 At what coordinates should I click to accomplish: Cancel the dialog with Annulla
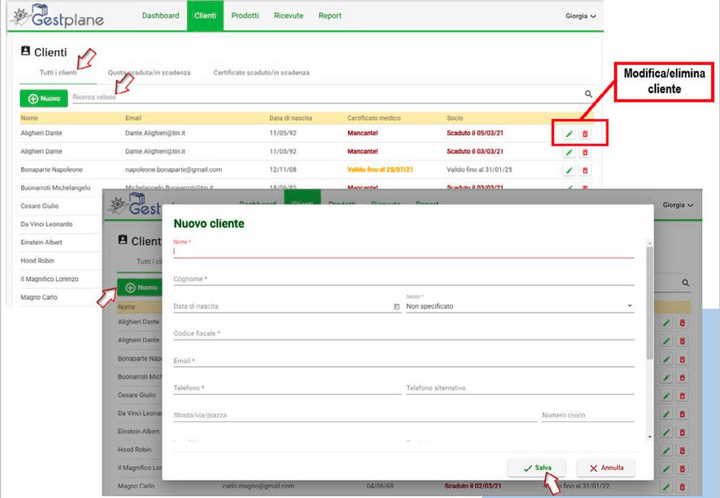pos(606,468)
